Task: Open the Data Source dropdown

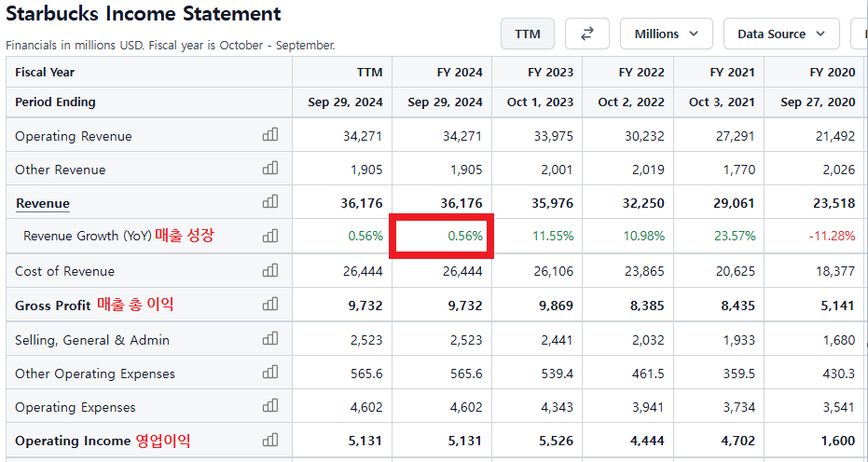Action: [781, 34]
